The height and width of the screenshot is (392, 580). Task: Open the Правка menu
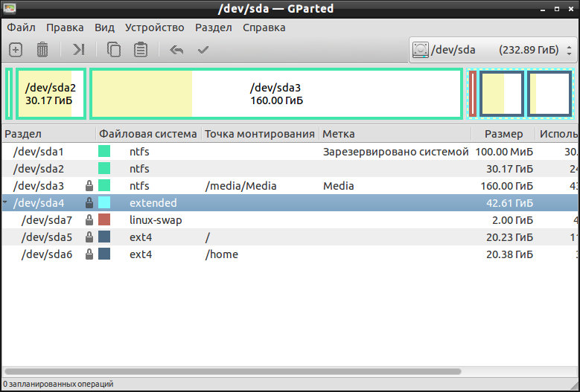click(65, 28)
